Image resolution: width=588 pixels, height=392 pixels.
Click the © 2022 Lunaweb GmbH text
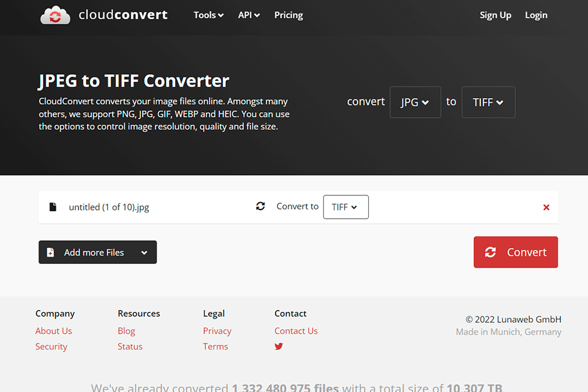513,319
